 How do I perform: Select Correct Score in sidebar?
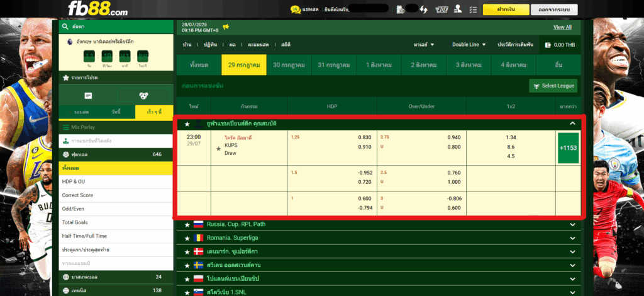(x=116, y=195)
